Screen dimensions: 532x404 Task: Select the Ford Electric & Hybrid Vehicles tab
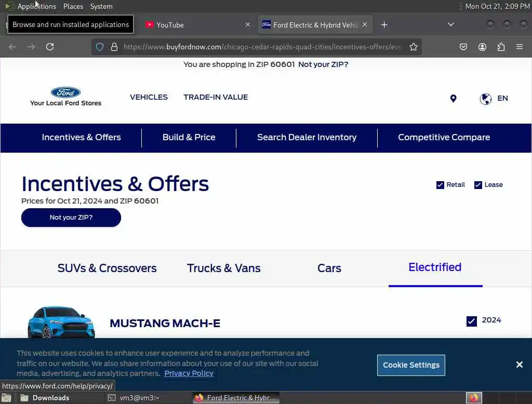tap(315, 25)
